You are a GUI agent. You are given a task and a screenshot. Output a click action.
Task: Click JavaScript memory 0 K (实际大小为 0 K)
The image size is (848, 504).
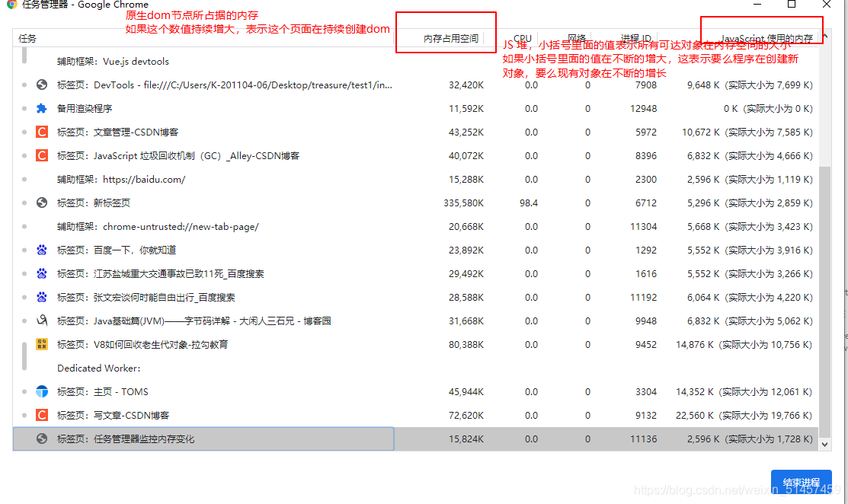[768, 109]
